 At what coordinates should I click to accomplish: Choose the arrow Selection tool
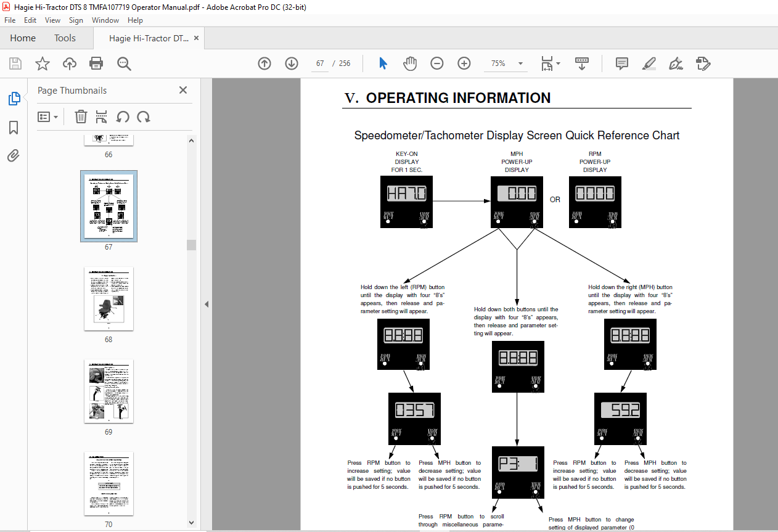383,63
